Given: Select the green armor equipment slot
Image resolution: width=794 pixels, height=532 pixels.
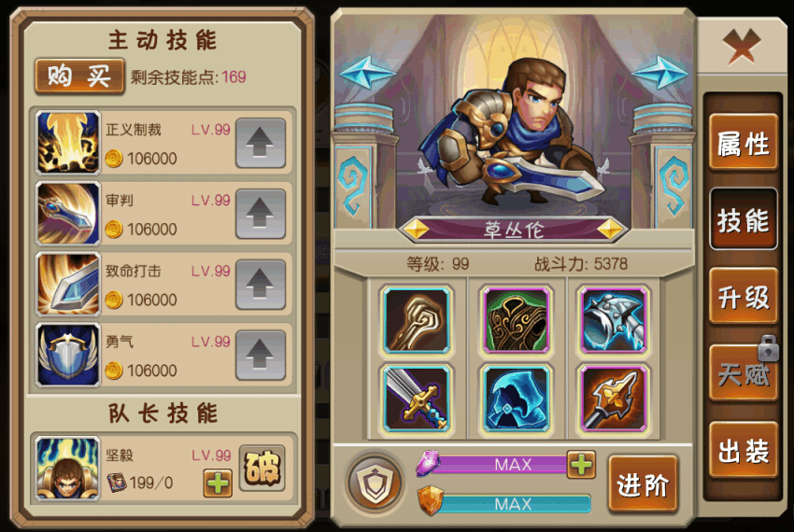Looking at the screenshot, I should 516,319.
